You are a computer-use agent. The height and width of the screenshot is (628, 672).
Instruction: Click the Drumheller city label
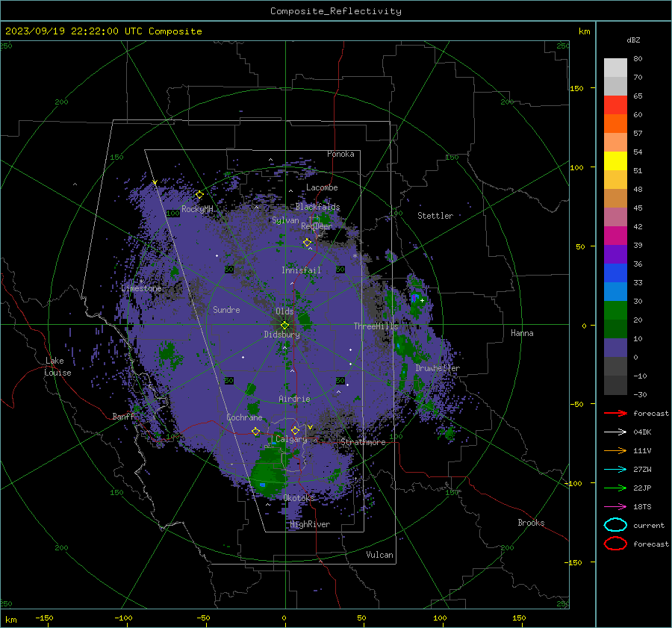[x=438, y=368]
